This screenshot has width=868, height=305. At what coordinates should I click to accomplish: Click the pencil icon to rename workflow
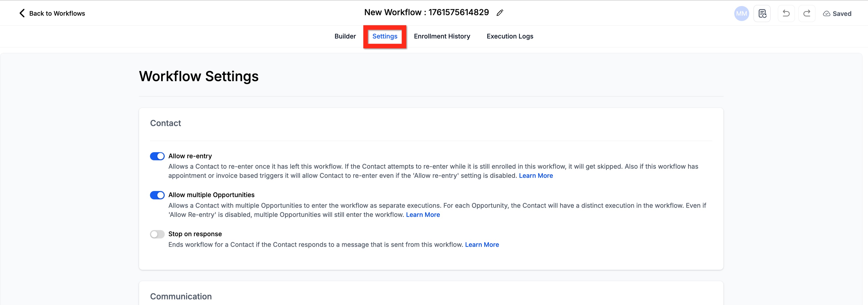pos(500,13)
